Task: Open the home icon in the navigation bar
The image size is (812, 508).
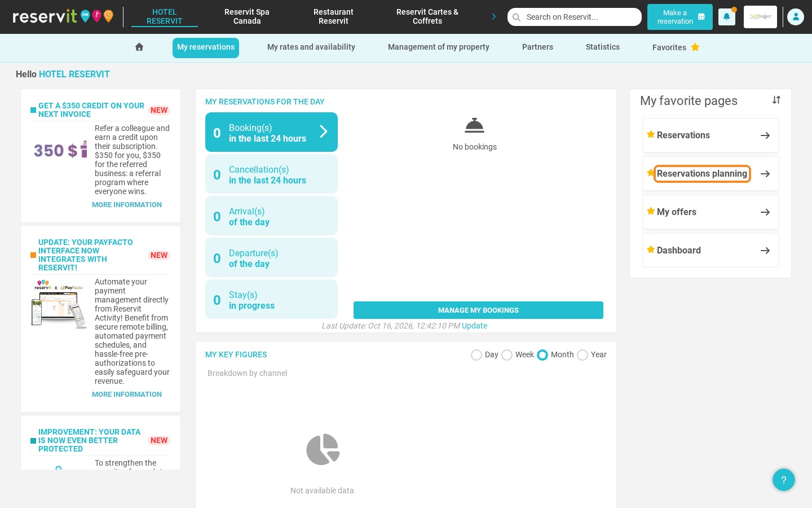Action: point(139,47)
